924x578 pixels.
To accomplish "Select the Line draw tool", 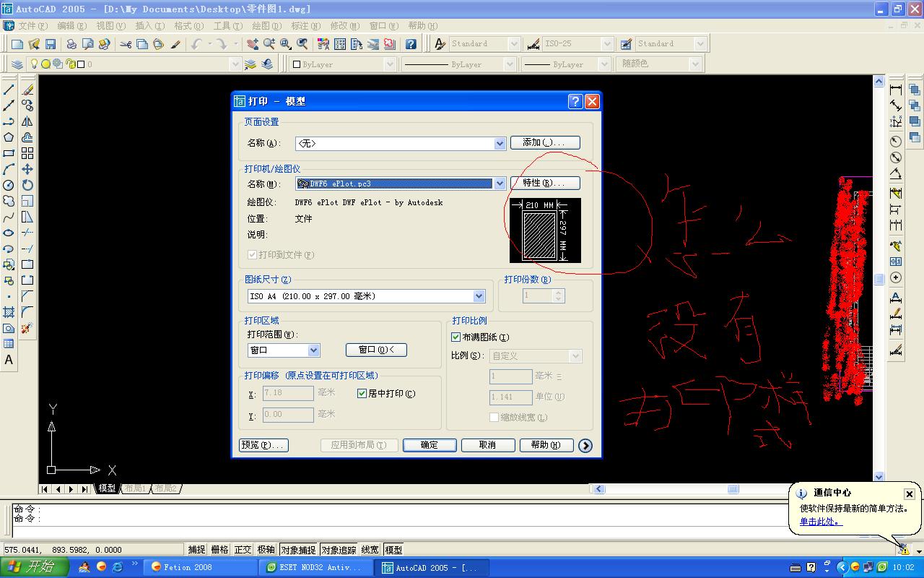I will 9,90.
